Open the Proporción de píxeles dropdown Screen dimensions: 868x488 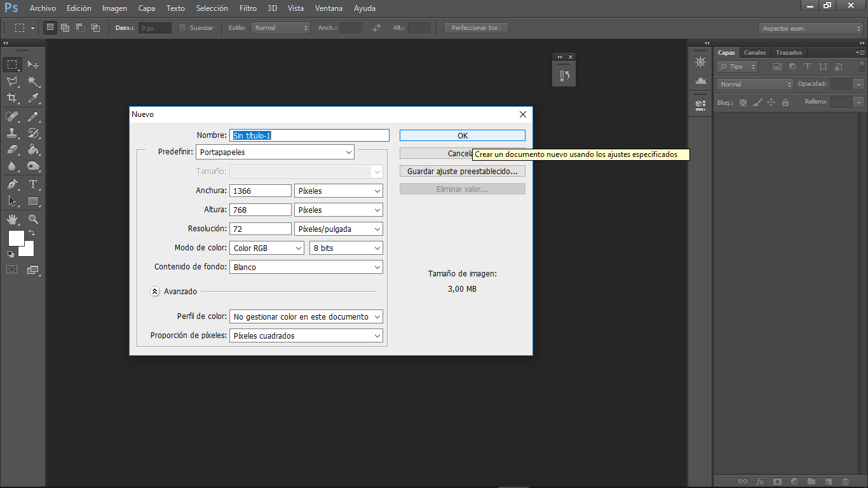coord(306,335)
